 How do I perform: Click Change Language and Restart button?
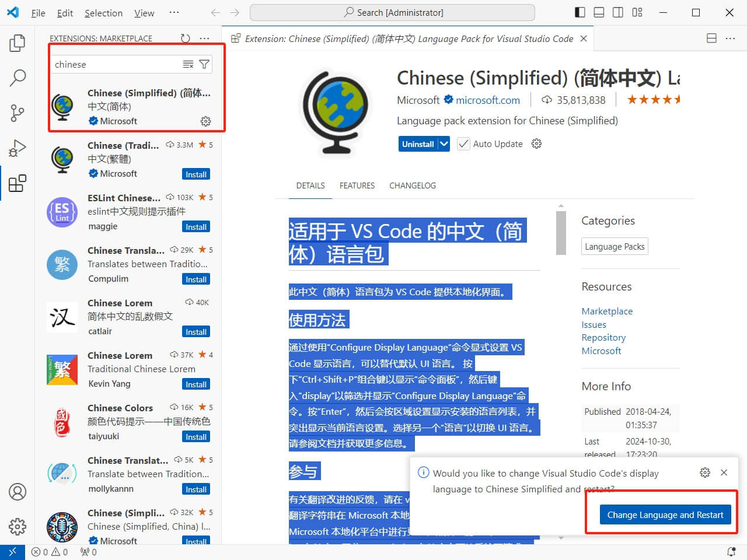[x=665, y=514]
